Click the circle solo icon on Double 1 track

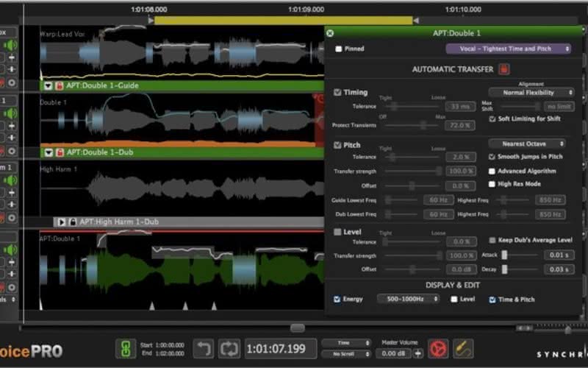coord(12,151)
